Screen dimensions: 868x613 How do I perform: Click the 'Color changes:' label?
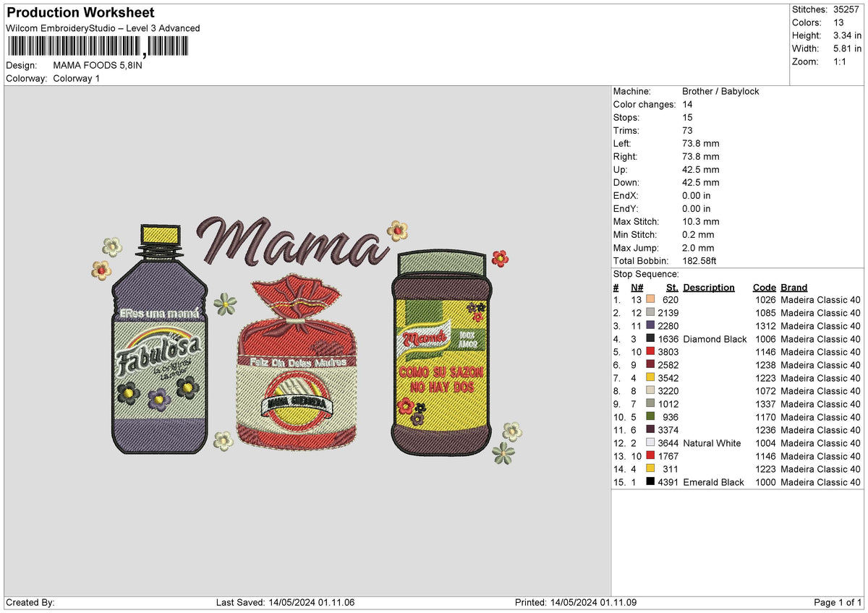tap(644, 105)
